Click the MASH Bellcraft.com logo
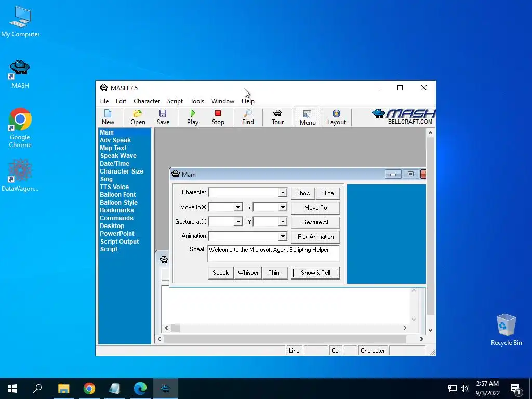Viewport: 532px width, 399px height. (x=404, y=117)
